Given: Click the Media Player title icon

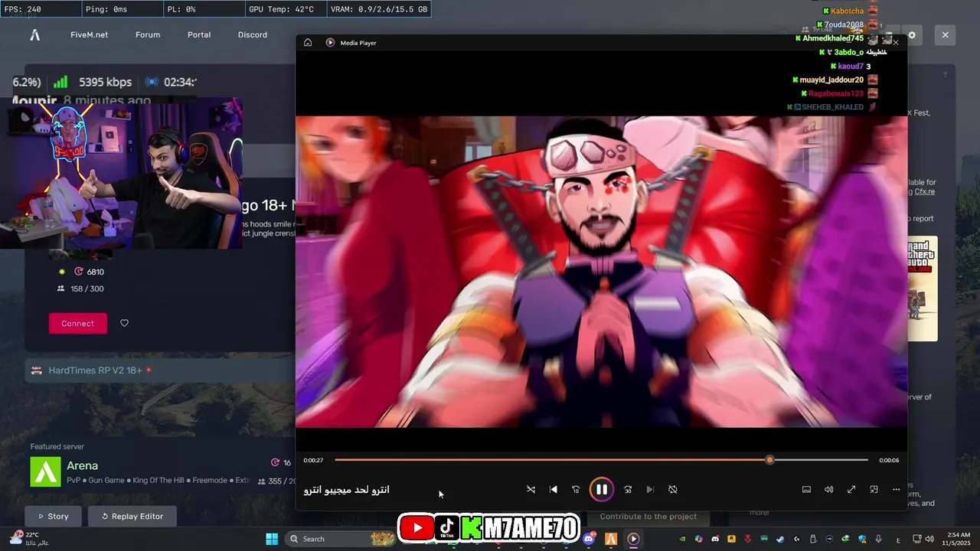Looking at the screenshot, I should click(330, 43).
